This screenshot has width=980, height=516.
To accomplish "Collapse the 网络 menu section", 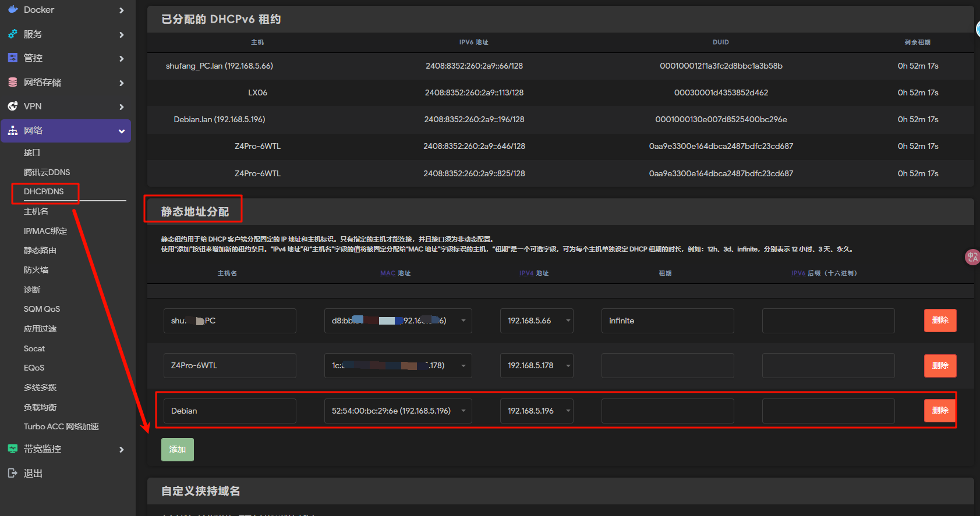I will tap(122, 131).
